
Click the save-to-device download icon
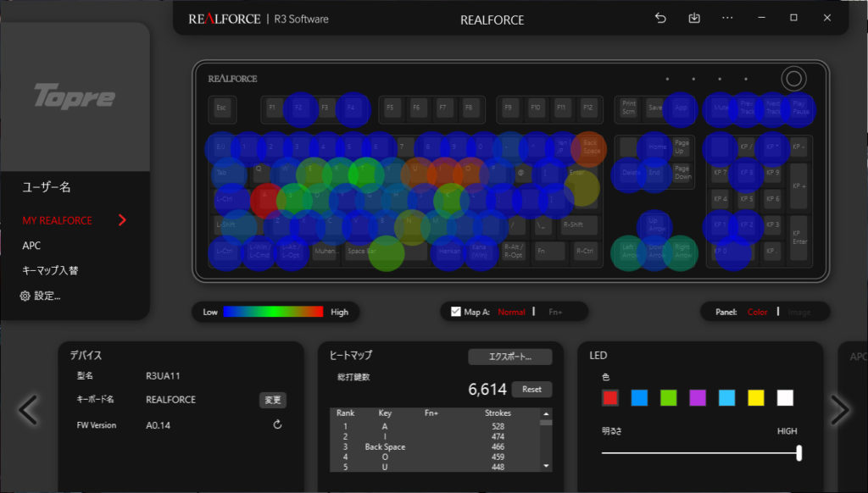coord(694,19)
